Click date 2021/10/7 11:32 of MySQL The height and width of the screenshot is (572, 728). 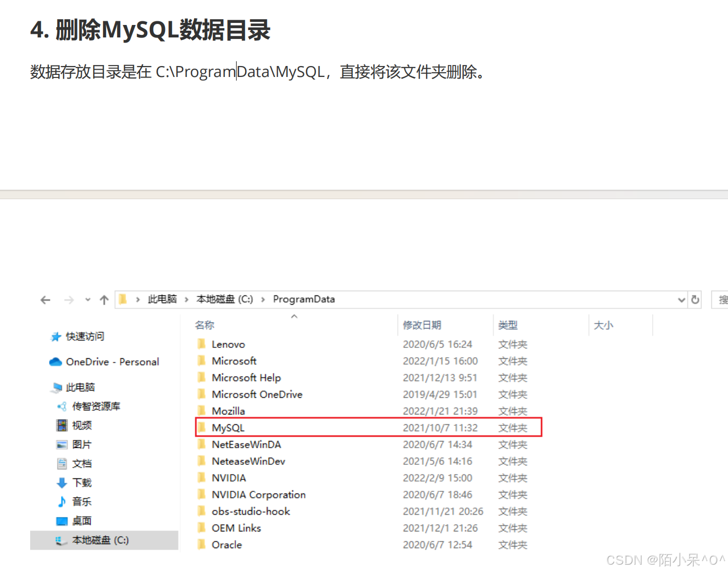click(440, 428)
